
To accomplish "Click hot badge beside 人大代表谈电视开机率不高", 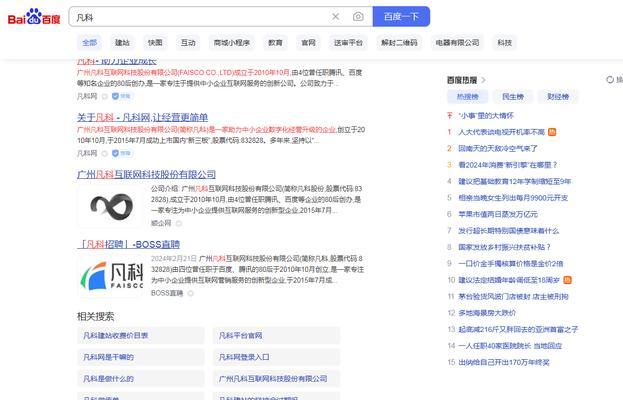I will coord(552,132).
